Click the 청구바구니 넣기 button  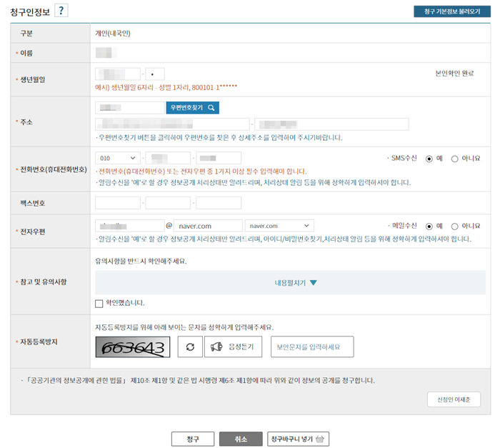tap(298, 439)
